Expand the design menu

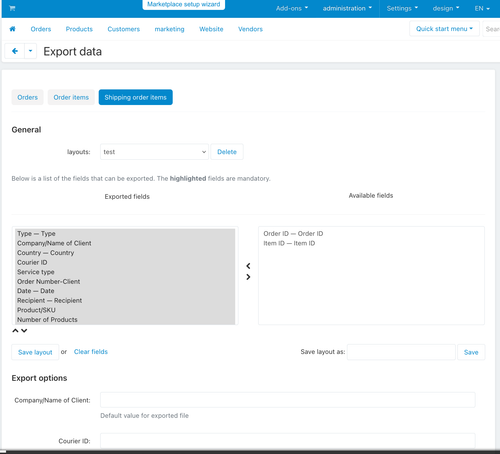click(x=446, y=8)
